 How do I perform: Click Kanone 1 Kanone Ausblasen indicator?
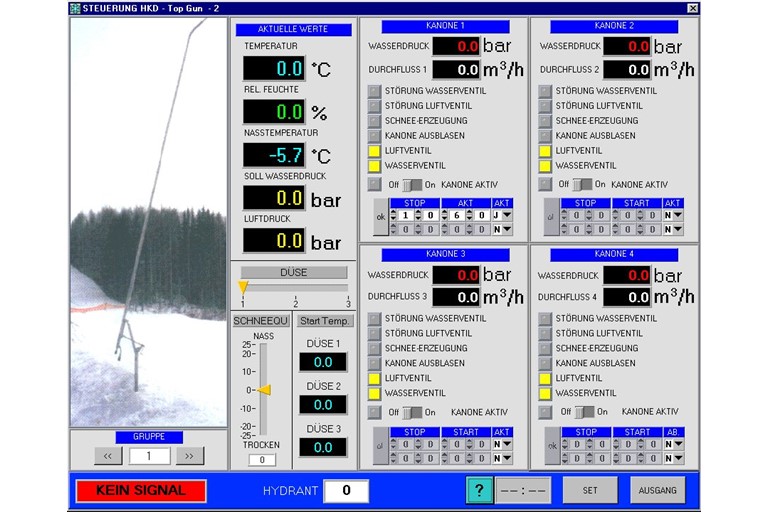[x=375, y=136]
